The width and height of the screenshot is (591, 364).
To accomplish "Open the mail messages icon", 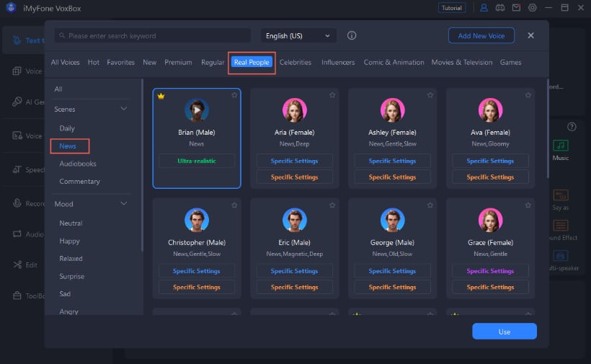I will [516, 7].
